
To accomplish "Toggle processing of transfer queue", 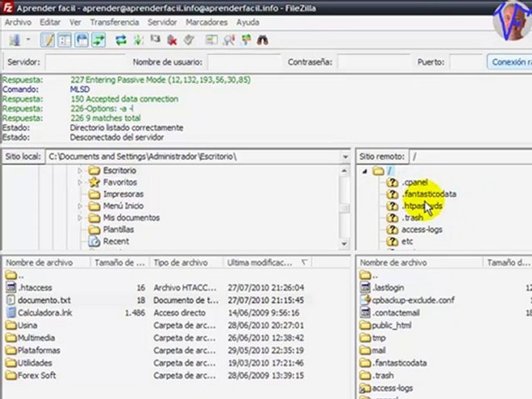I will pos(139,40).
